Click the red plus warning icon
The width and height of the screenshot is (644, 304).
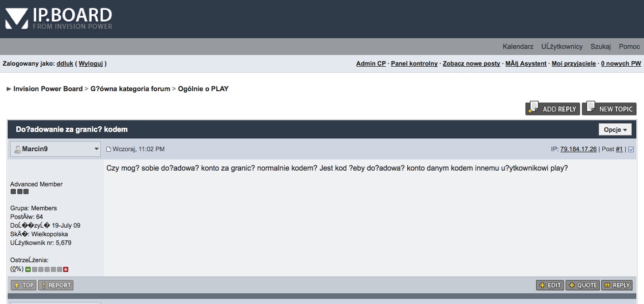pos(66,269)
